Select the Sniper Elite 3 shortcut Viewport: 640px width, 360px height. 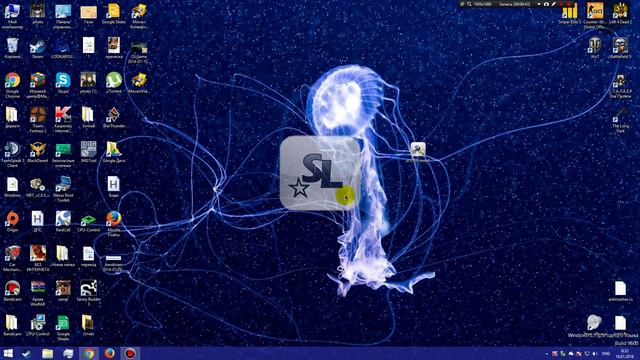(x=570, y=13)
